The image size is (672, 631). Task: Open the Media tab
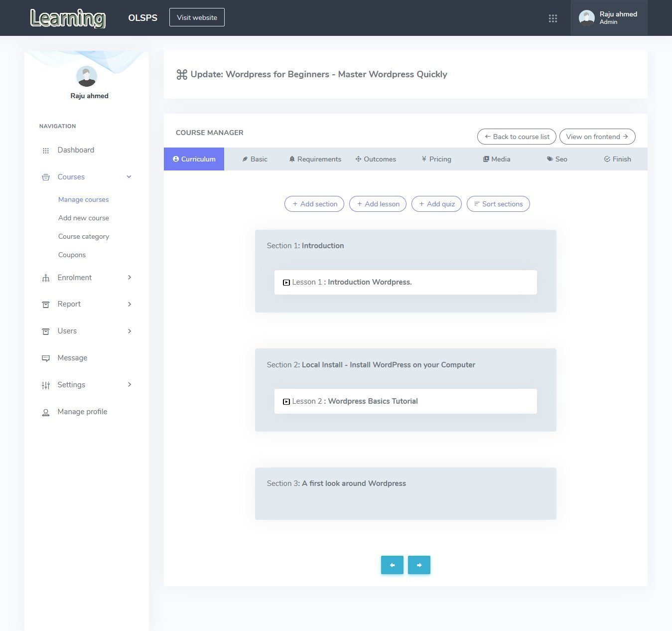[496, 159]
